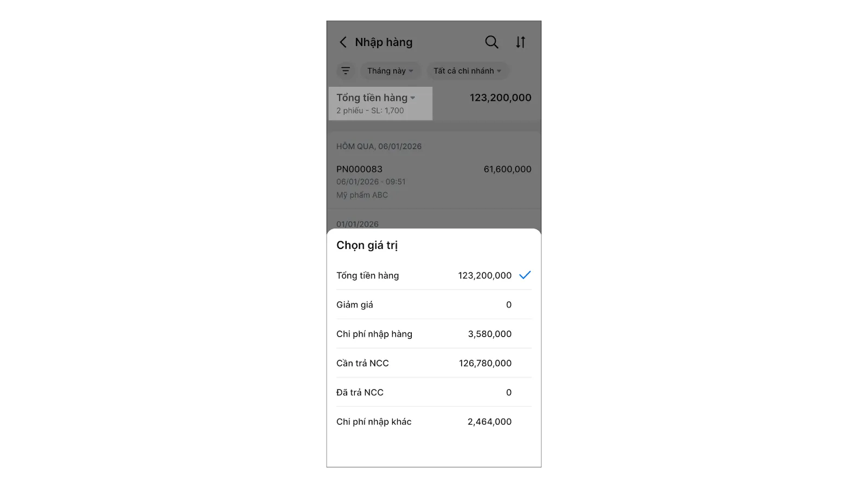
Task: Tap the 61,600,000 receipt amount
Action: 507,169
